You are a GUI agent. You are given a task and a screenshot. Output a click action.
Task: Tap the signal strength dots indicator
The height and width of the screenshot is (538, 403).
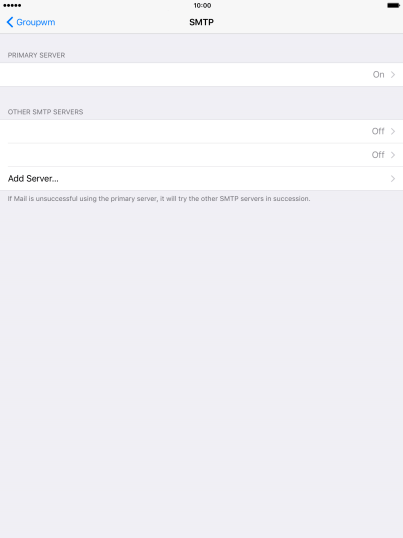tap(12, 5)
